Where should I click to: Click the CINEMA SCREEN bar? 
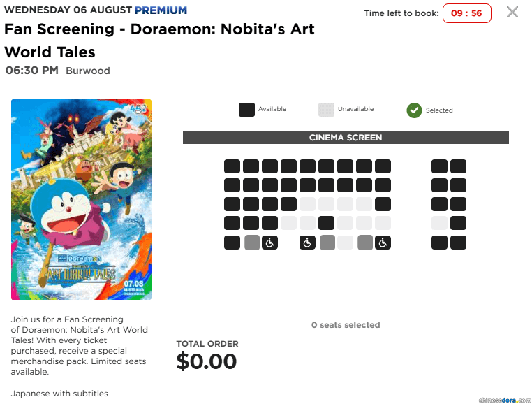coord(346,138)
